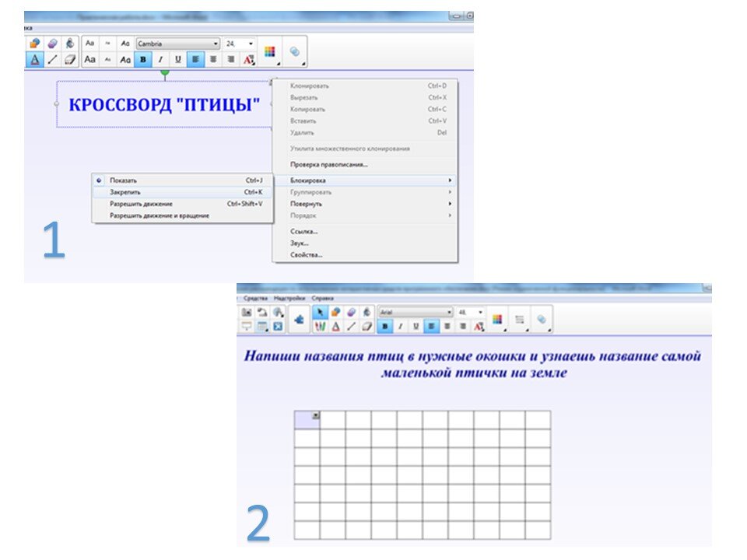Select the Shapes tool in the Cambria toolbar

[x=34, y=44]
